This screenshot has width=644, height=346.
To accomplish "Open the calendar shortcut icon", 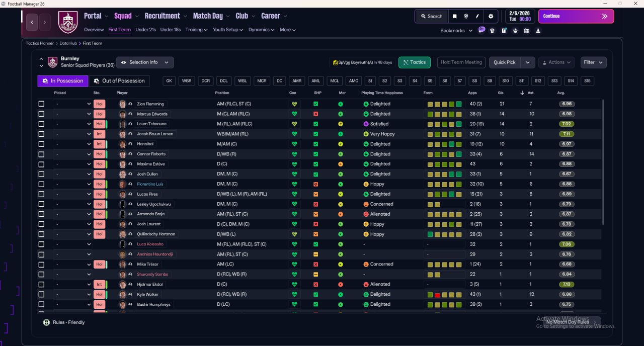I will click(x=527, y=31).
